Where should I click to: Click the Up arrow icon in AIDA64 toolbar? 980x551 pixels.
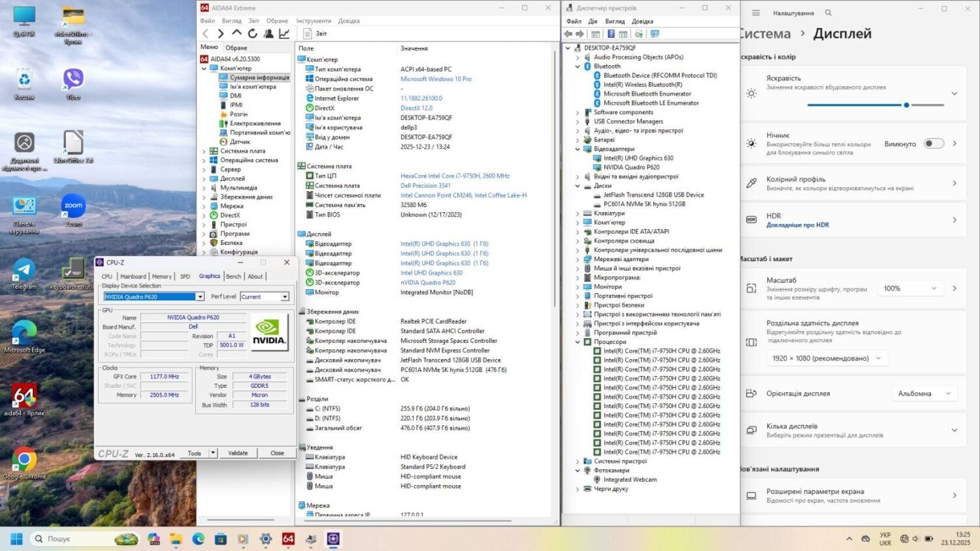pos(237,33)
